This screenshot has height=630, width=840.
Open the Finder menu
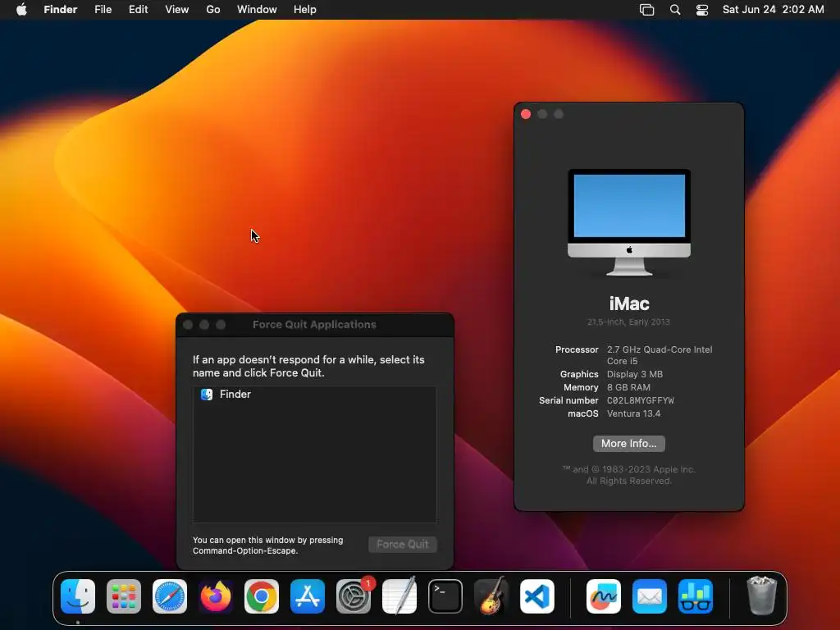[61, 10]
